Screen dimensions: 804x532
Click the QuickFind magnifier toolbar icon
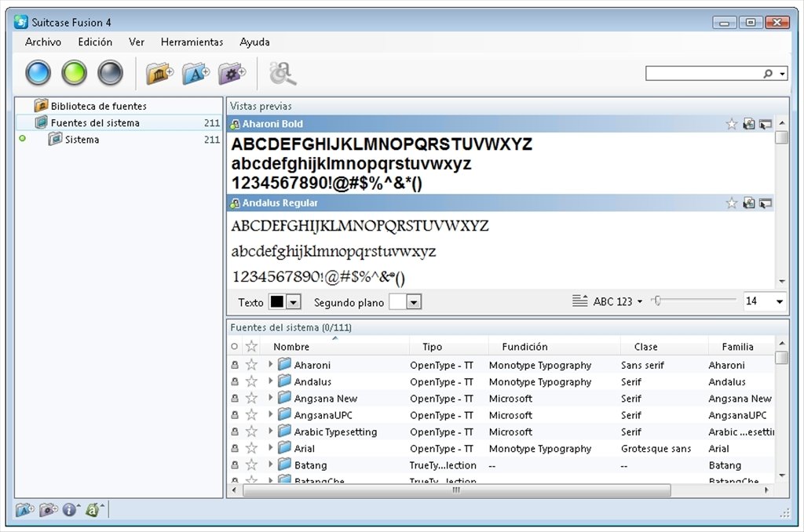[283, 73]
